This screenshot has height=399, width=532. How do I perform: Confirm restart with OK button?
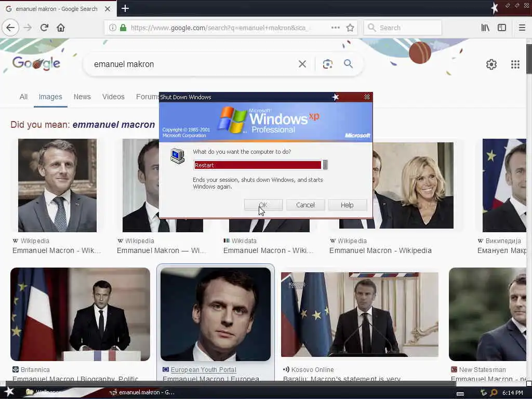[x=263, y=205]
